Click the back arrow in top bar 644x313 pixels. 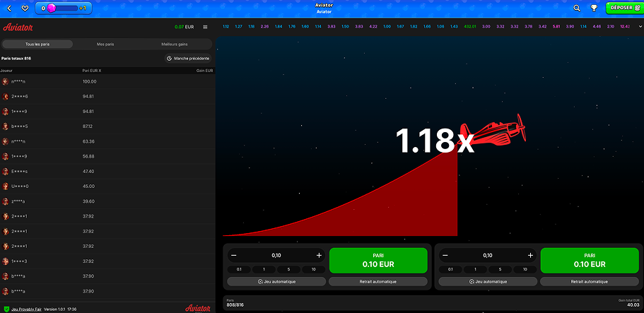coord(9,8)
